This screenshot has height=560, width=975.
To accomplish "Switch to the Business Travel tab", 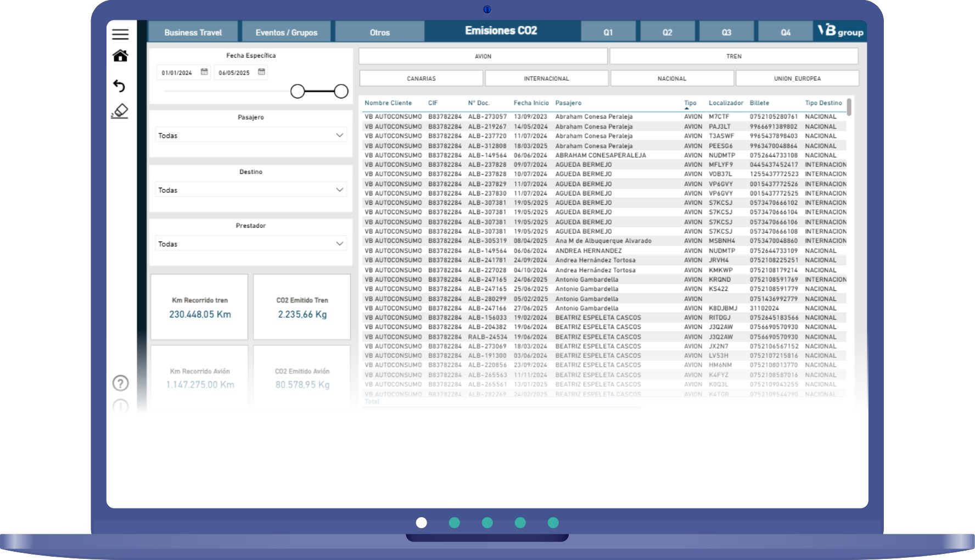I will 193,32.
